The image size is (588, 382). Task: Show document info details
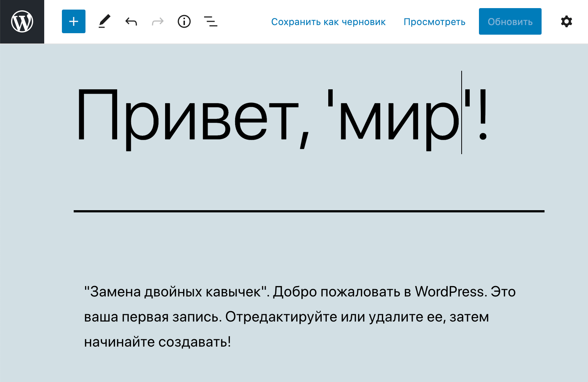(x=184, y=21)
